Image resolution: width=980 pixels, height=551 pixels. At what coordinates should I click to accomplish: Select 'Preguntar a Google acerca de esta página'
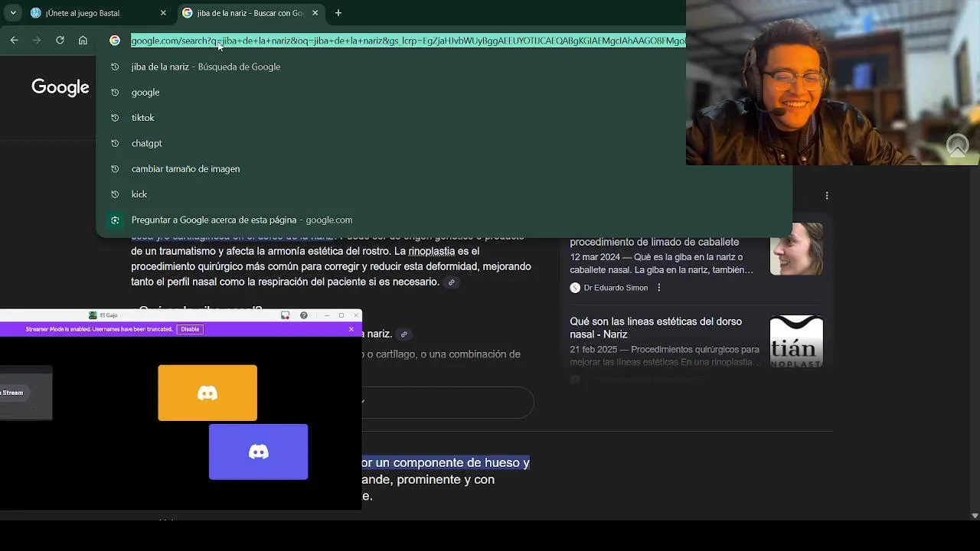point(444,220)
